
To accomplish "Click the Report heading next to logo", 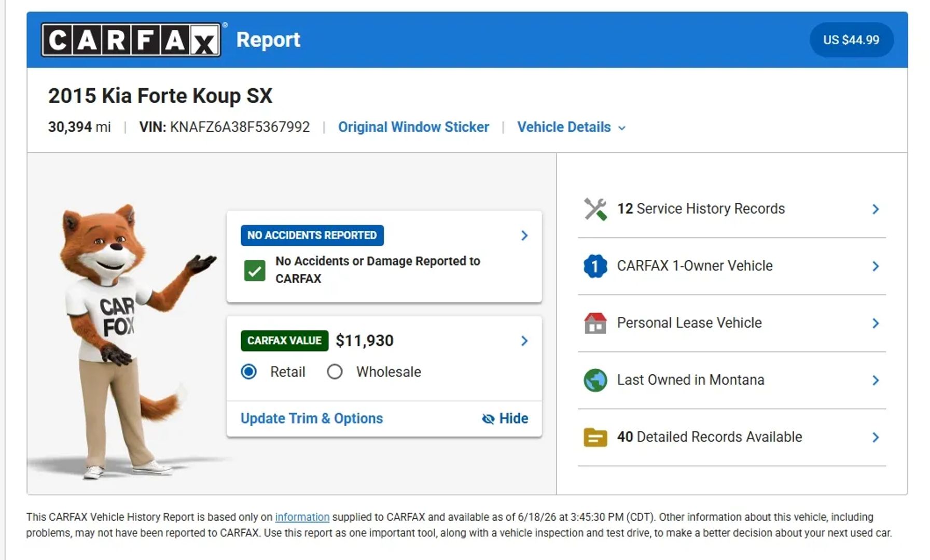I will coord(268,40).
